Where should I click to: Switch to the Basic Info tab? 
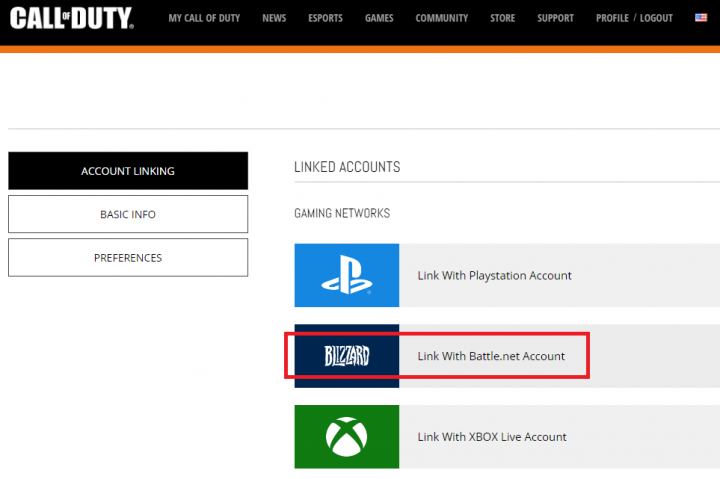[x=128, y=214]
